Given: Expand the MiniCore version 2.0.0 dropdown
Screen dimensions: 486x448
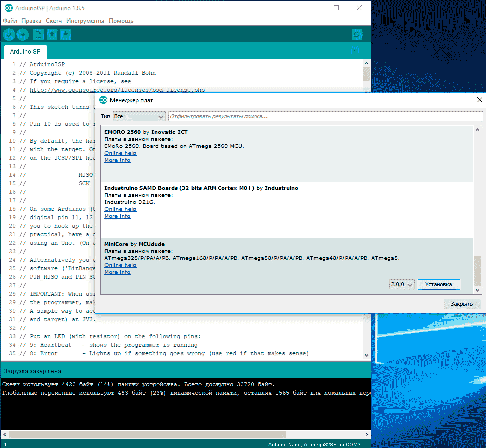Looking at the screenshot, I should (x=402, y=284).
